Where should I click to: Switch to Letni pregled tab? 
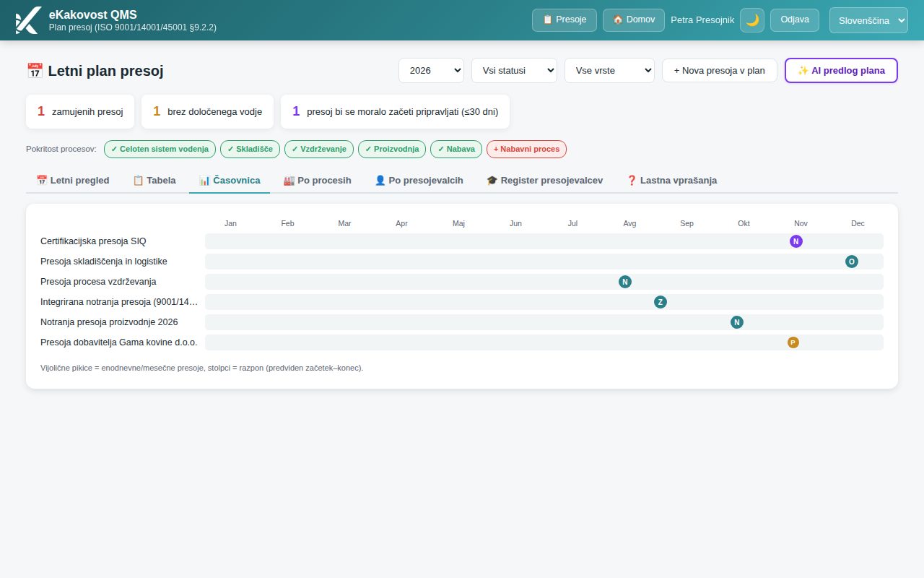pyautogui.click(x=73, y=180)
